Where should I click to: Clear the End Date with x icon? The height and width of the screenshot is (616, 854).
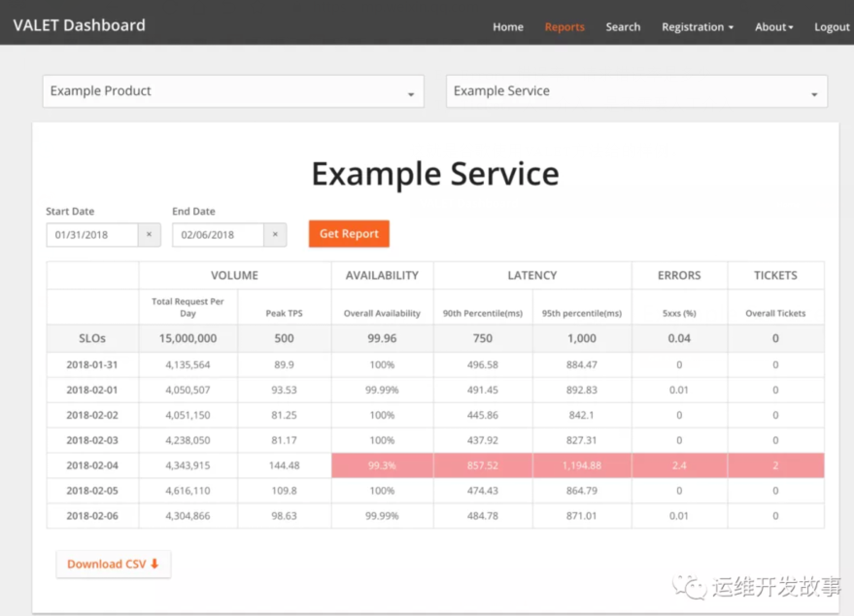[x=275, y=235]
